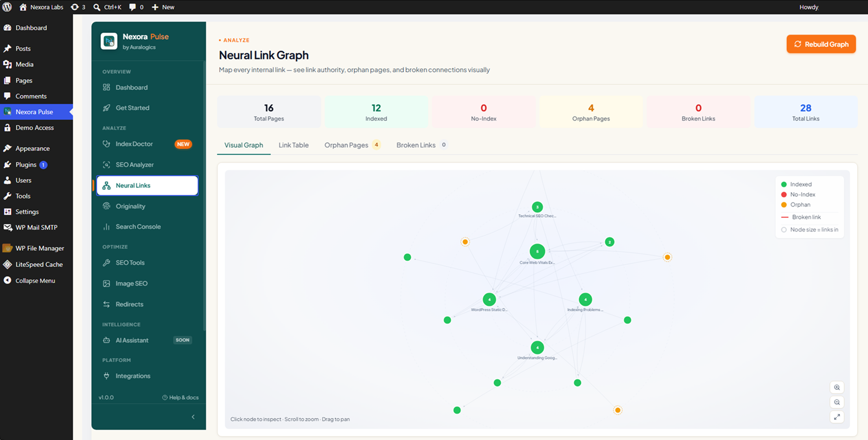Open Image SEO
868x440 pixels.
147,283
